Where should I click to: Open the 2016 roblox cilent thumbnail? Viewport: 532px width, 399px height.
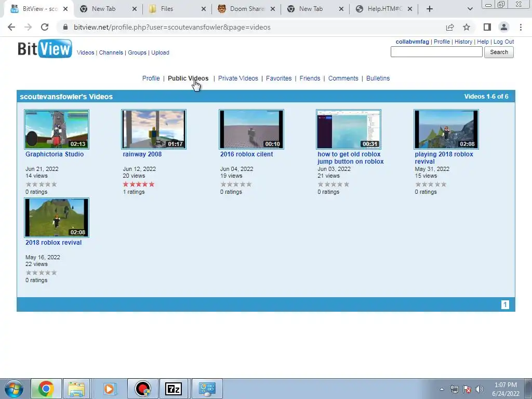click(251, 129)
